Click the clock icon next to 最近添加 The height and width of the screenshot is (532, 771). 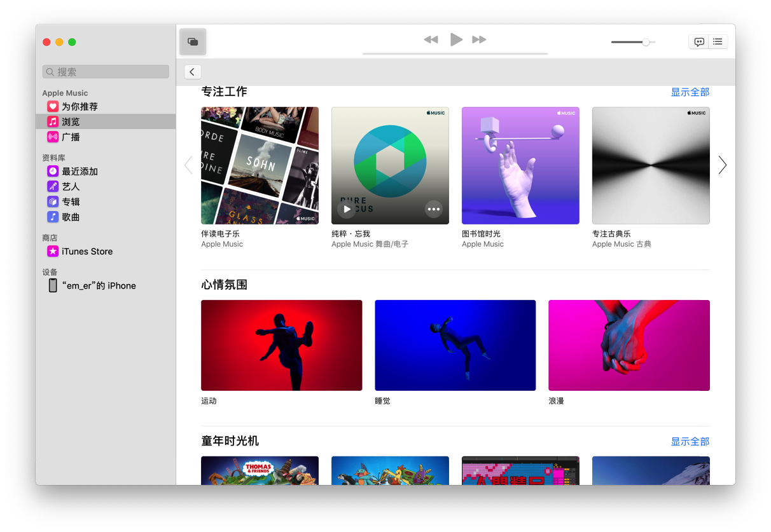(x=53, y=171)
